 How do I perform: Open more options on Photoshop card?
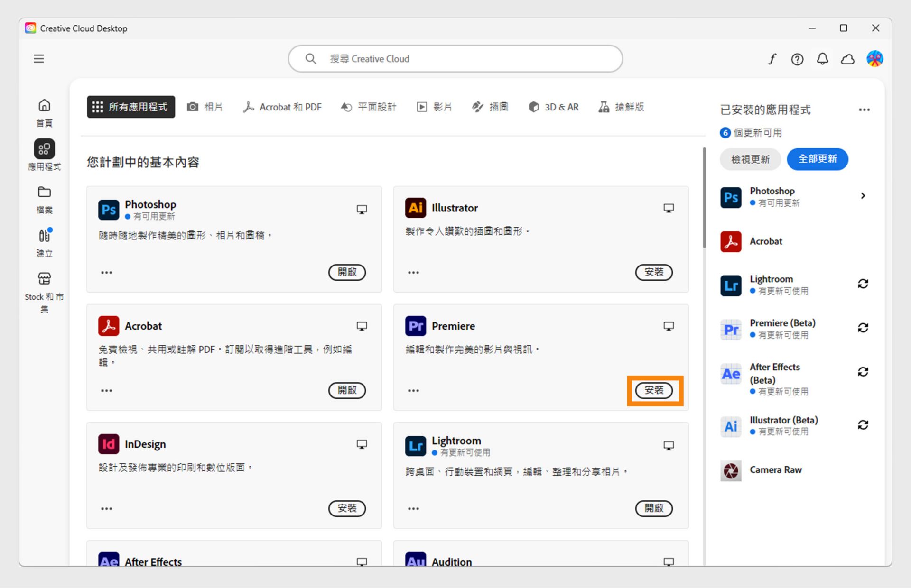pyautogui.click(x=107, y=273)
